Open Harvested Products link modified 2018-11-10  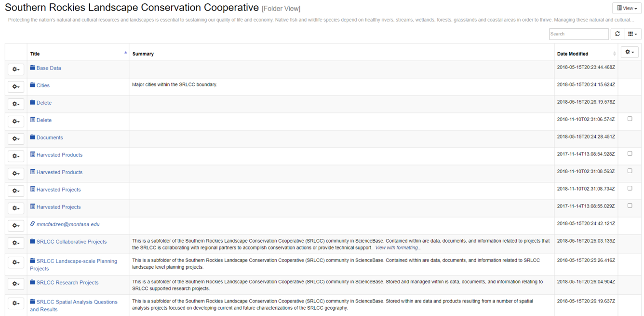(x=59, y=172)
